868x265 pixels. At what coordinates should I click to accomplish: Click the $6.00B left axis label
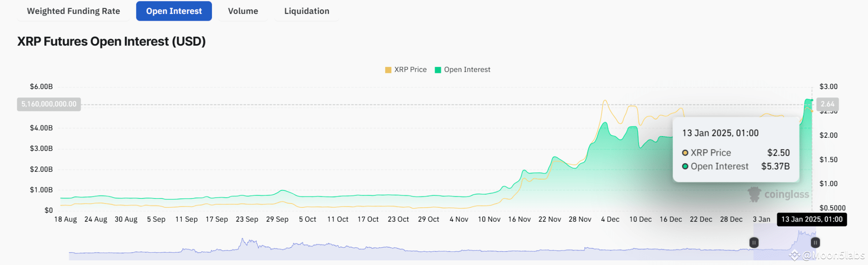click(41, 86)
